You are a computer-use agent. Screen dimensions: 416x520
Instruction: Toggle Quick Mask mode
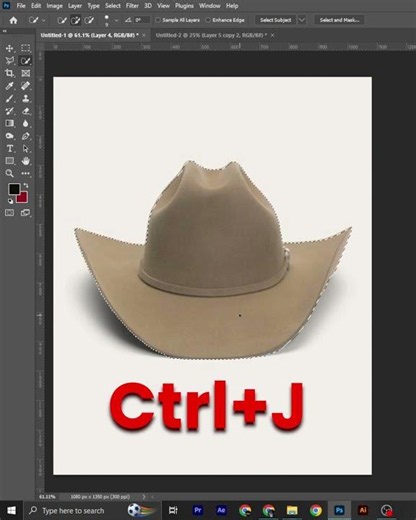[x=9, y=213]
